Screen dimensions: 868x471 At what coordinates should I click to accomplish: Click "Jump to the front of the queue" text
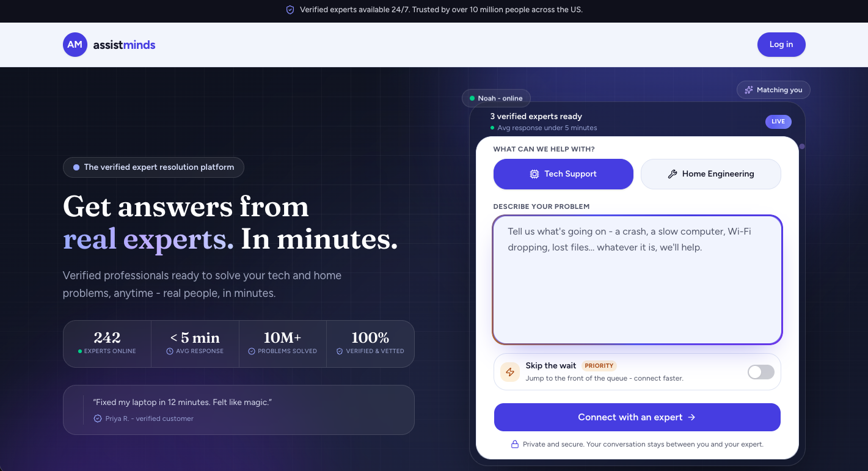[604, 378]
